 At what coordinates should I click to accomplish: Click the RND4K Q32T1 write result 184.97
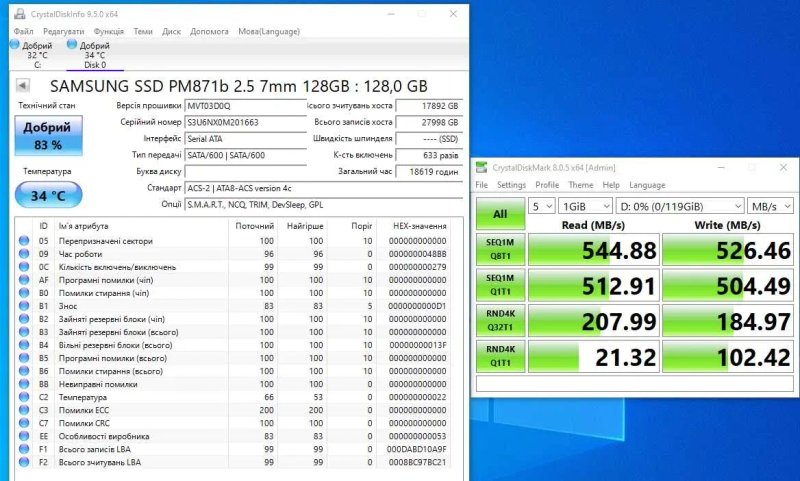pyautogui.click(x=728, y=321)
